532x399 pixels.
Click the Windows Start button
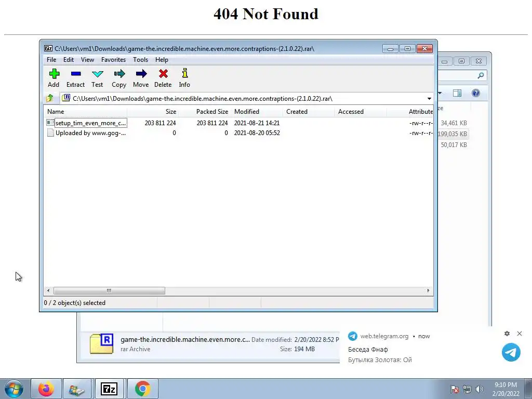click(14, 389)
